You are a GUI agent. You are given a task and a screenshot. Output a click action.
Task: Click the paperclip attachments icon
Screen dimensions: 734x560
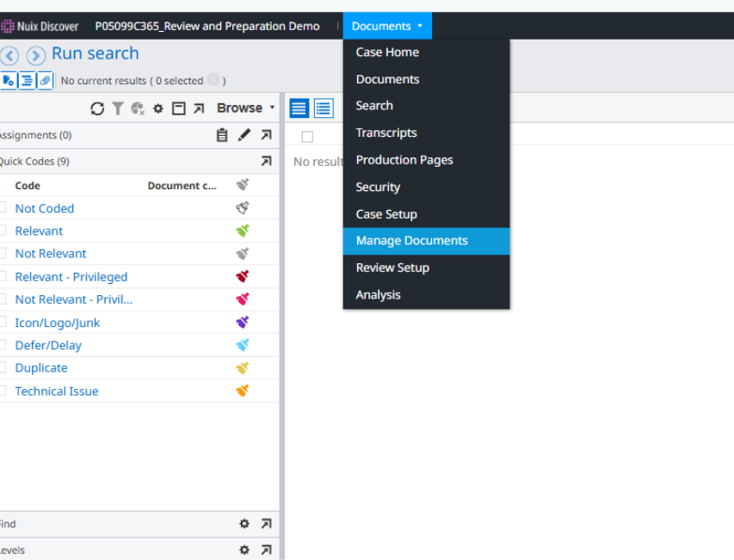(x=45, y=81)
